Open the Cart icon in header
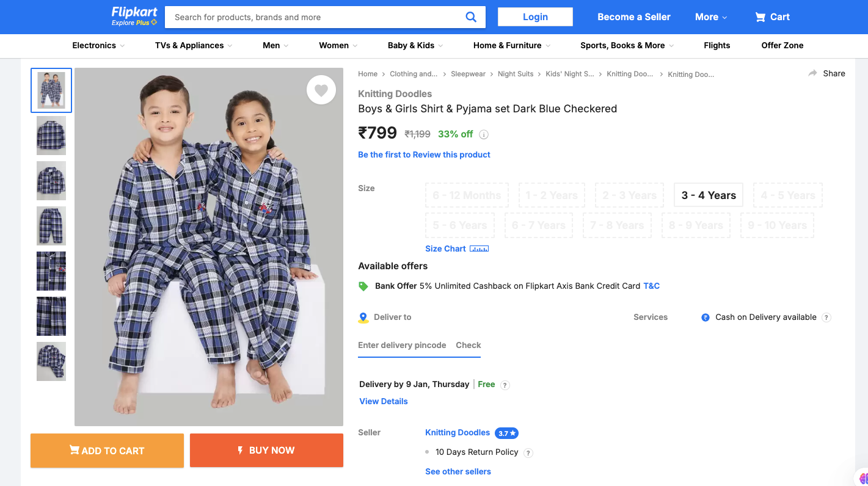The height and width of the screenshot is (486, 868). click(x=760, y=17)
